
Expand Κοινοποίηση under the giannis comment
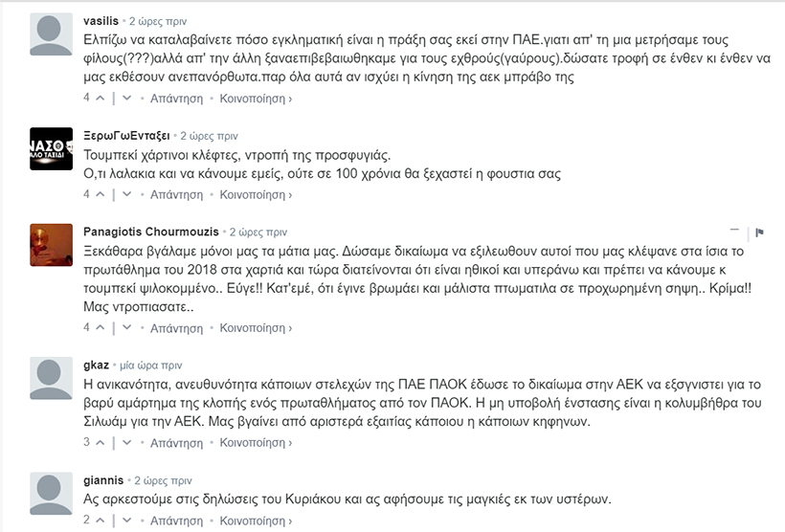coord(256,521)
